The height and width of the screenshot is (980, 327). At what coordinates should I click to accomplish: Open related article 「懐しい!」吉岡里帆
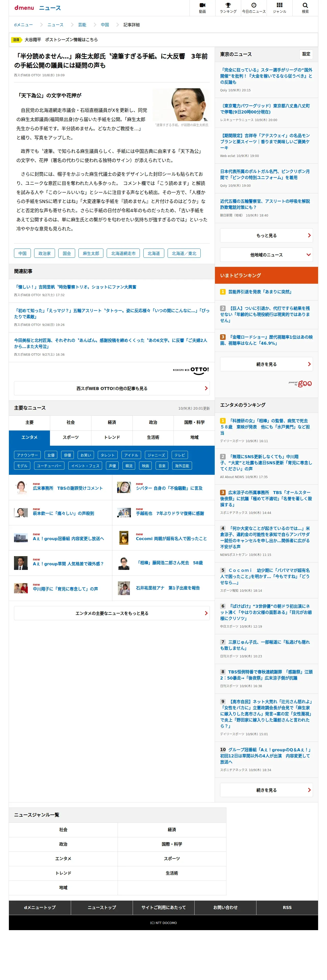pos(75,287)
